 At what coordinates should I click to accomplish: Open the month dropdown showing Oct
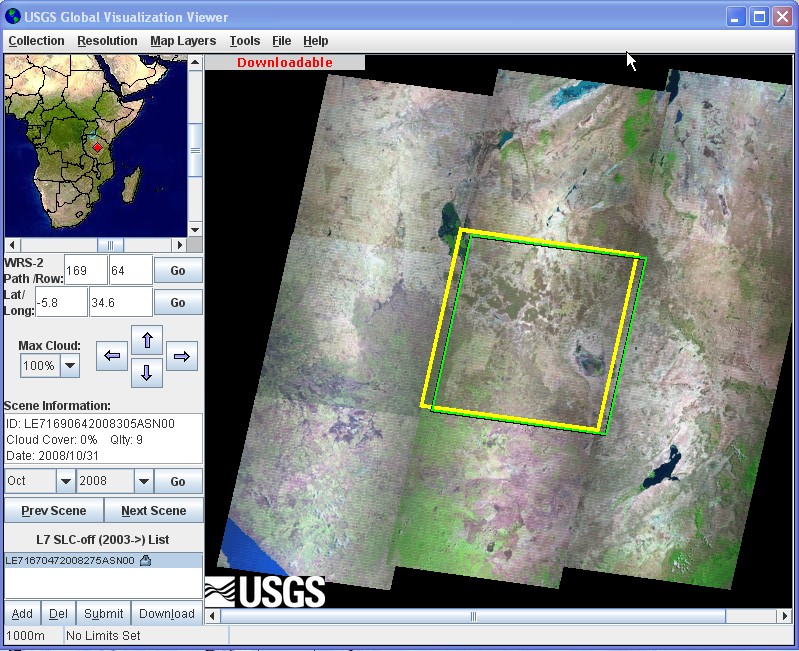[65, 481]
